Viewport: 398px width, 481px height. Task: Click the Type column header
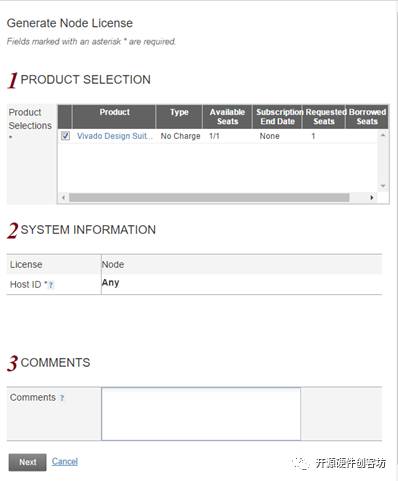coord(179,117)
